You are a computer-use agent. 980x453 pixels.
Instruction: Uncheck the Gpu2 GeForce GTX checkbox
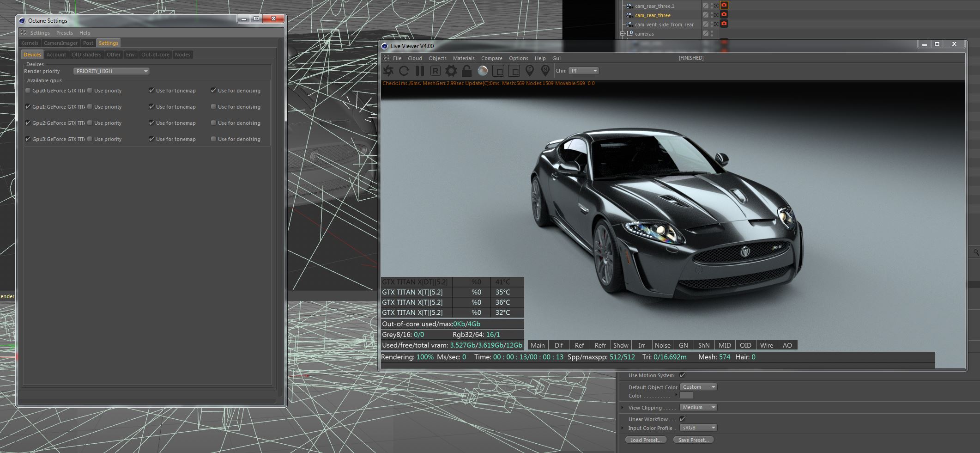(x=28, y=123)
